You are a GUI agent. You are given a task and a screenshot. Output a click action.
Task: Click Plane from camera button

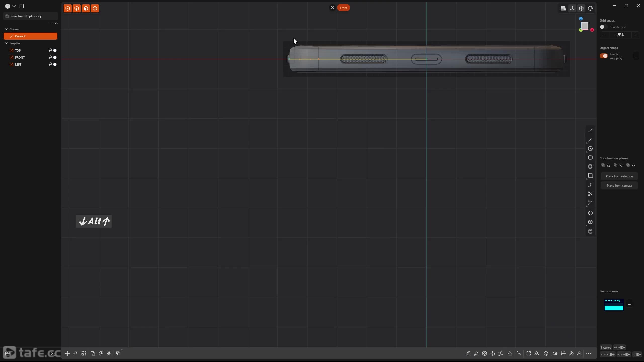pos(619,185)
